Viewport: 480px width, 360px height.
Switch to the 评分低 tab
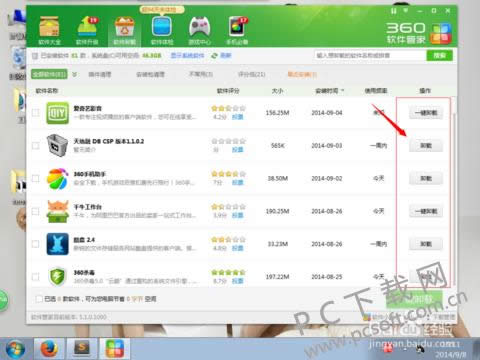click(x=252, y=74)
